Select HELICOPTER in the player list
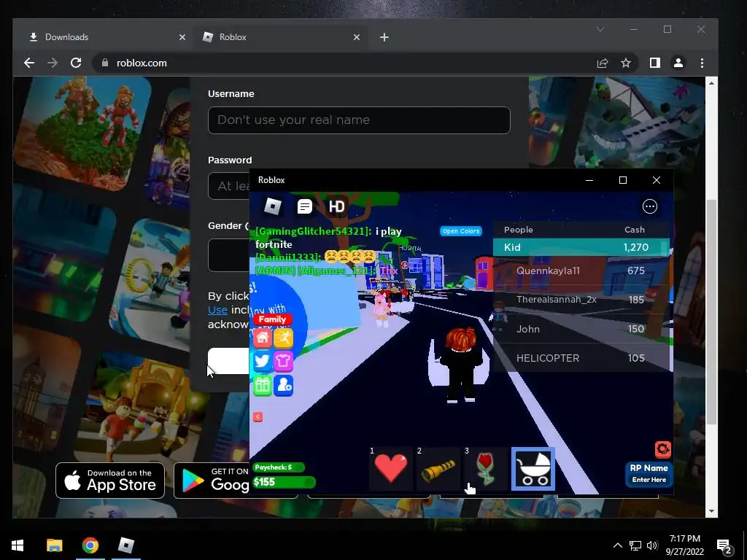 click(581, 357)
